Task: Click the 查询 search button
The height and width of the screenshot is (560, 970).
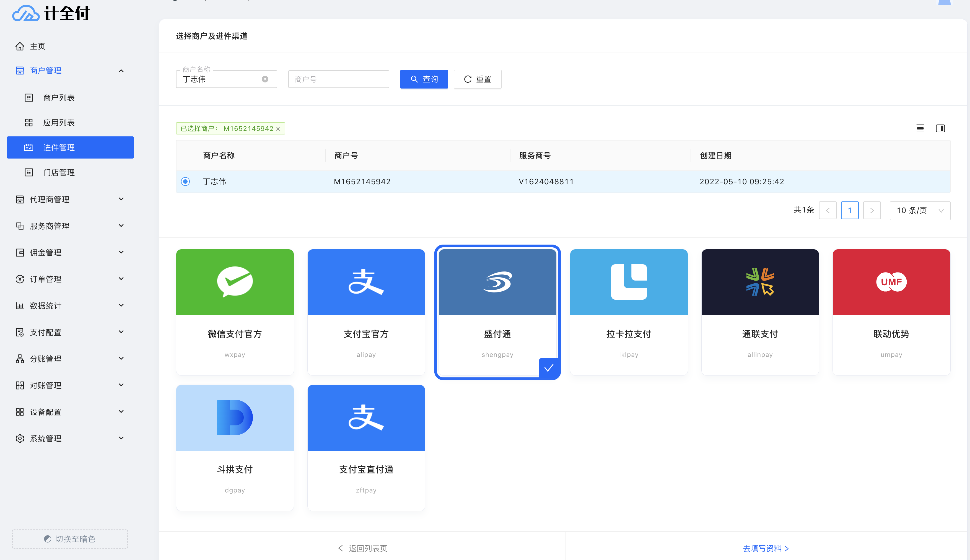Action: 424,79
